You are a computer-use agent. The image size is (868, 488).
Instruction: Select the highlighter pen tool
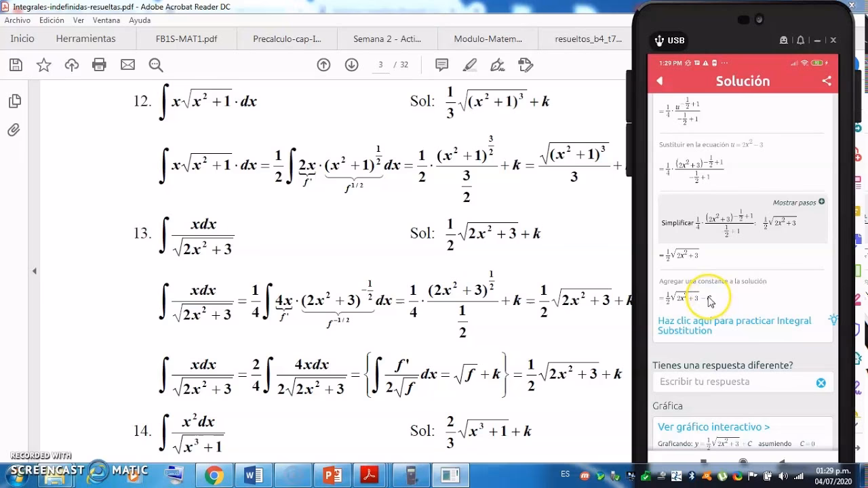469,65
